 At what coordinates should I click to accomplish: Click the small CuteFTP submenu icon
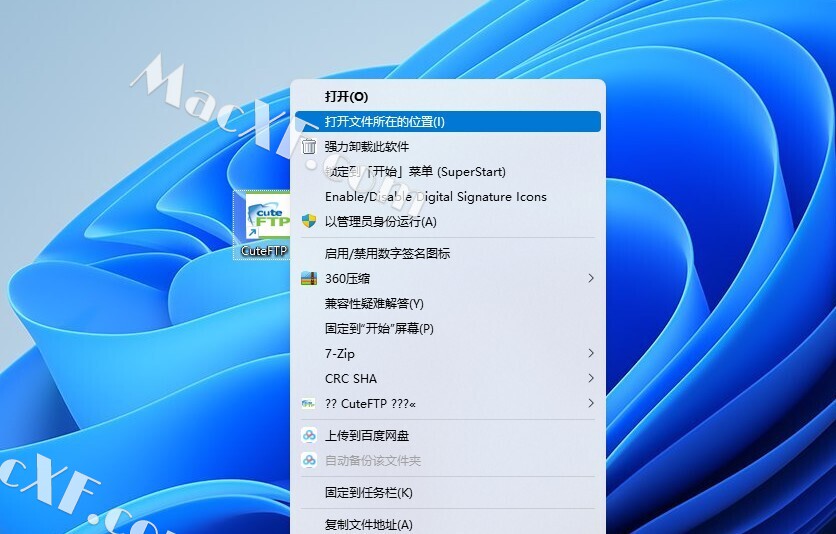308,403
